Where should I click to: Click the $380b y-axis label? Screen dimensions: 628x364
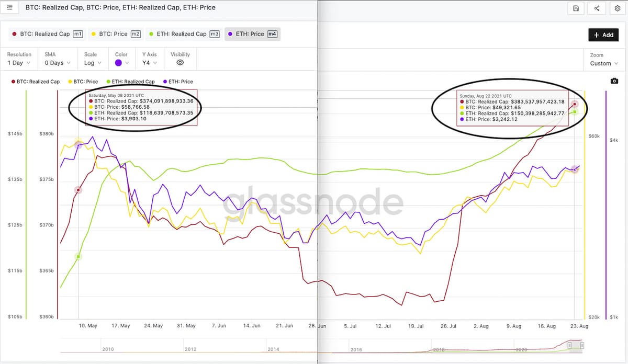coord(47,134)
